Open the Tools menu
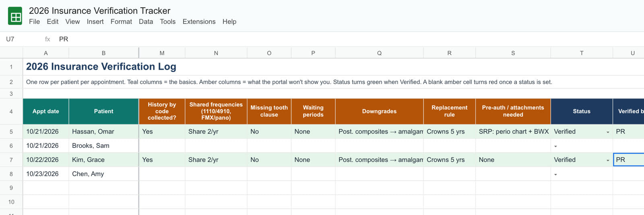644x215 pixels. click(167, 22)
